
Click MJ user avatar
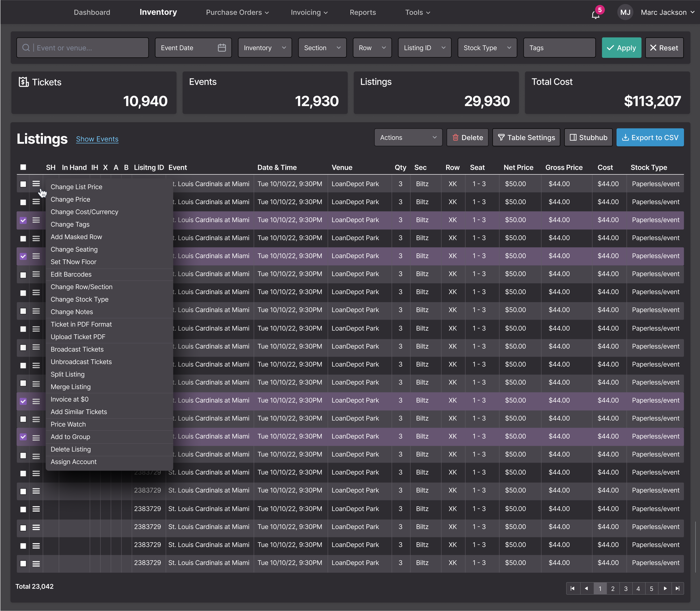[x=625, y=12]
